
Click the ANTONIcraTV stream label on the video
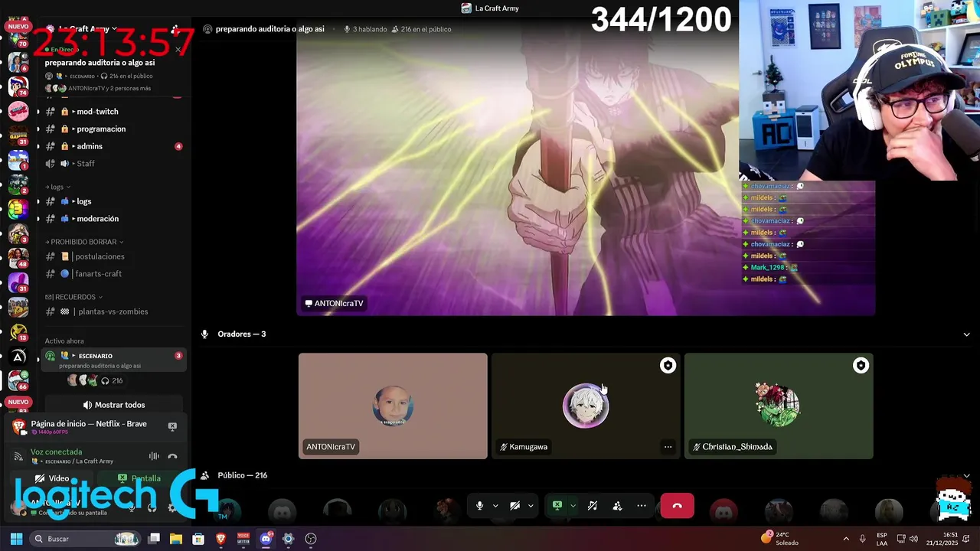pyautogui.click(x=334, y=304)
